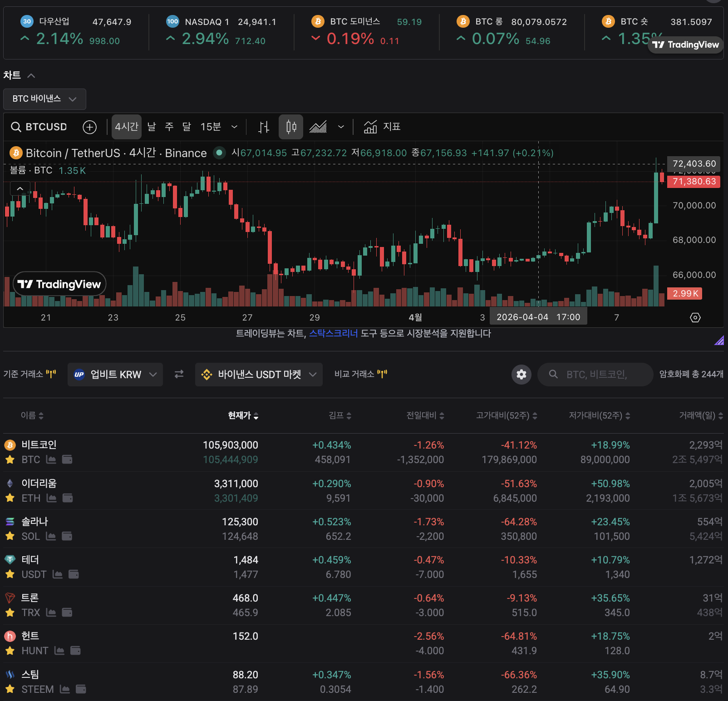The image size is (728, 701).
Task: Select the area chart style icon
Action: pyautogui.click(x=318, y=127)
